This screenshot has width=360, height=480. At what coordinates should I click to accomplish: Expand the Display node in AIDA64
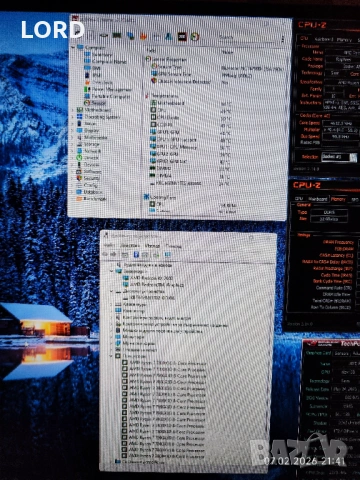tap(73, 130)
